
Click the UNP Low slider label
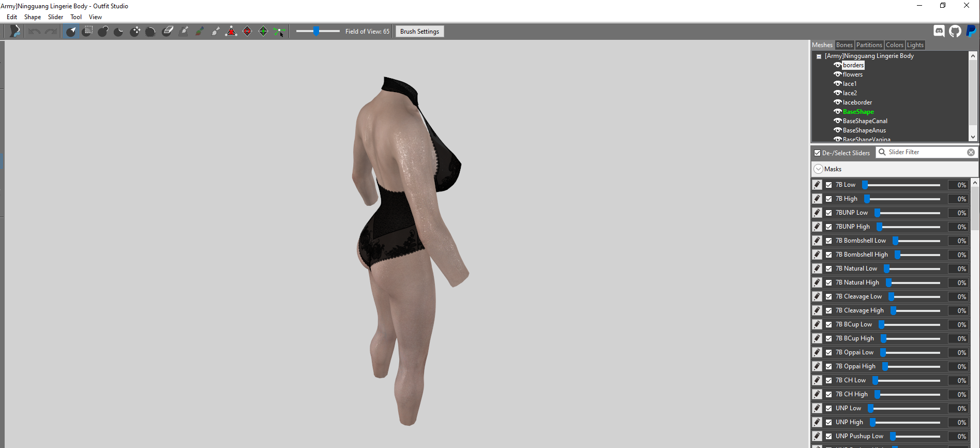(x=848, y=408)
